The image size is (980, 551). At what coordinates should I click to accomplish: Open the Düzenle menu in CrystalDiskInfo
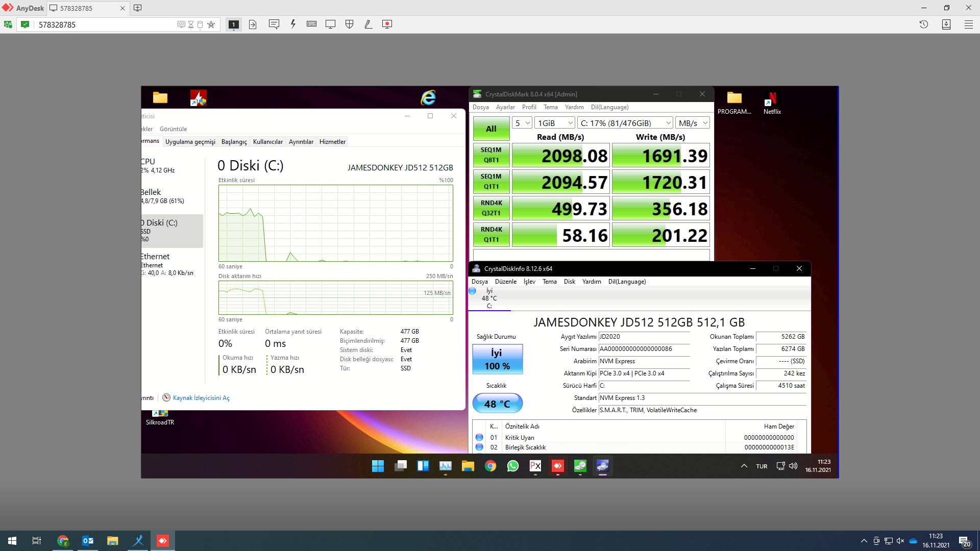click(505, 282)
